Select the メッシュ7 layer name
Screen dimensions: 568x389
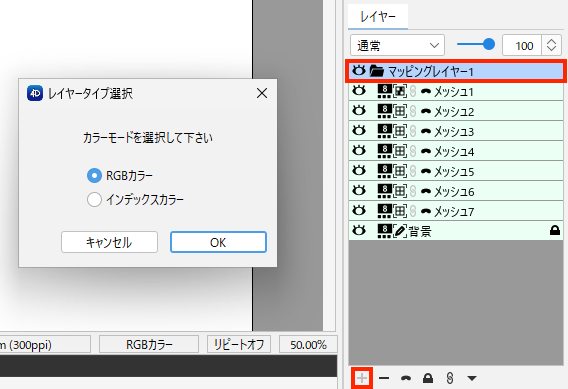pyautogui.click(x=454, y=211)
